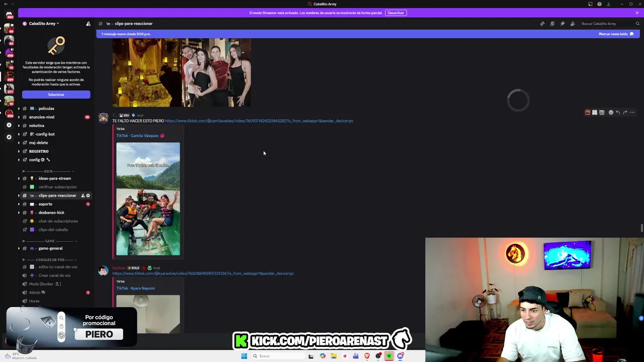The height and width of the screenshot is (362, 644).
Task: Click the Solucionar button
Action: click(x=56, y=95)
